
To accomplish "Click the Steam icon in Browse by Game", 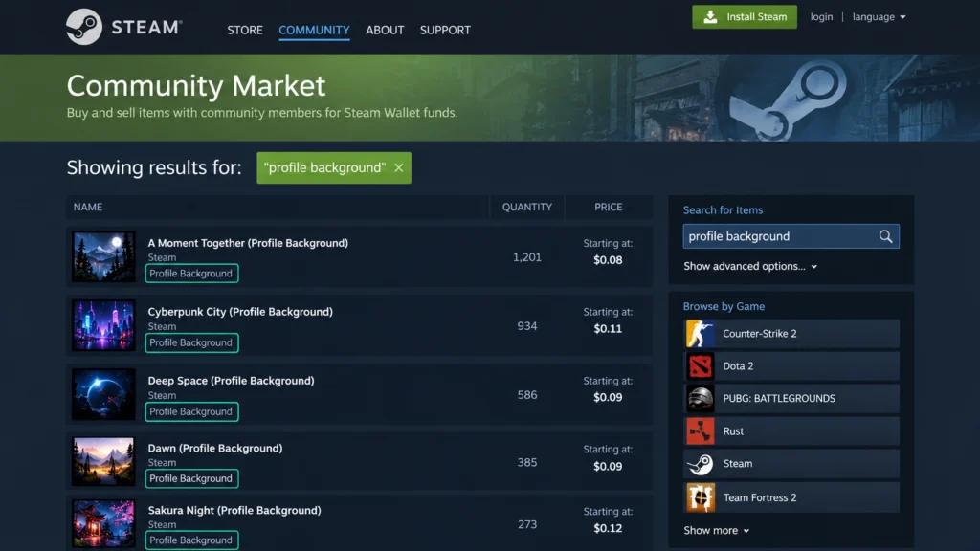I will click(700, 464).
